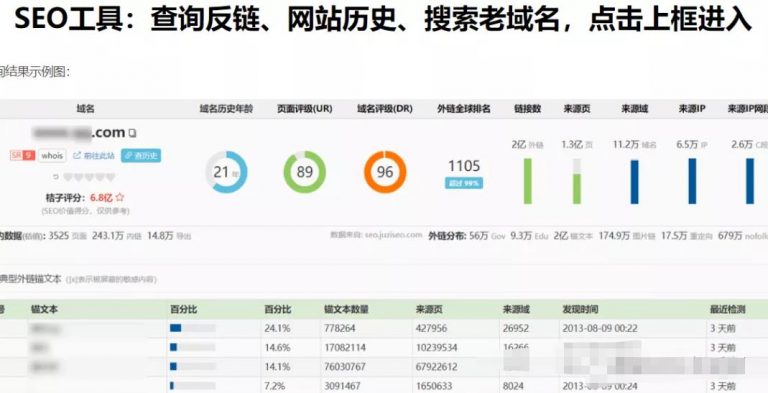Click discovery time 2013-08-09 00:22

point(600,328)
